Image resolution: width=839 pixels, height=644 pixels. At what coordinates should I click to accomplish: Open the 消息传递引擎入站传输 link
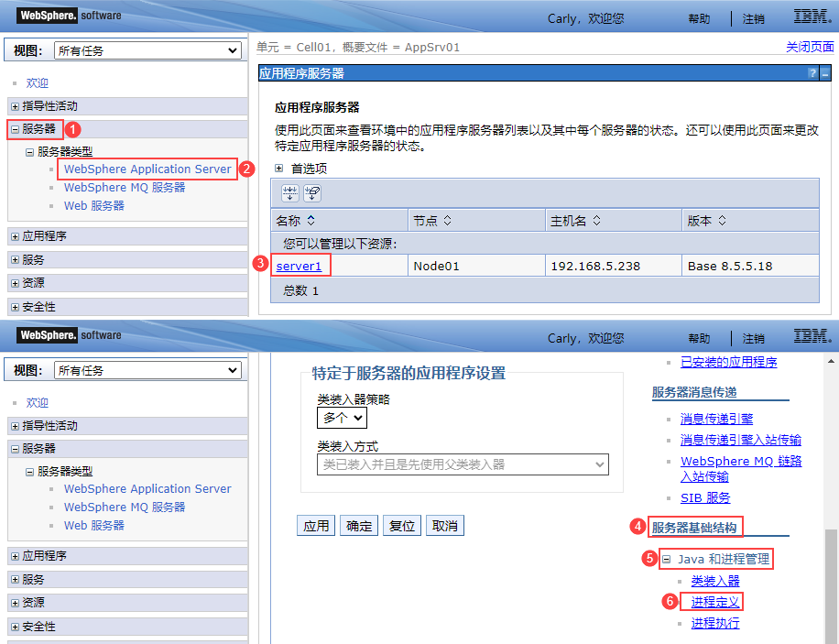click(x=741, y=440)
